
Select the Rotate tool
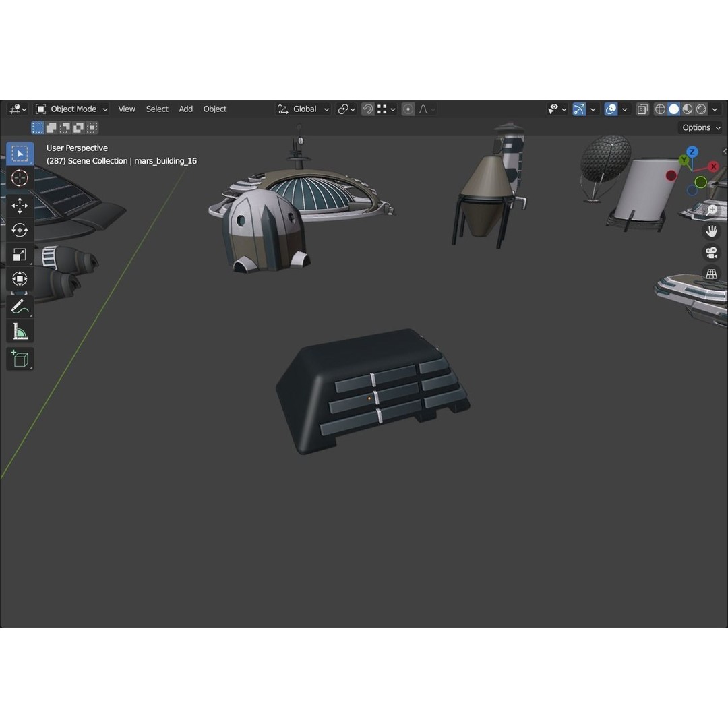19,230
